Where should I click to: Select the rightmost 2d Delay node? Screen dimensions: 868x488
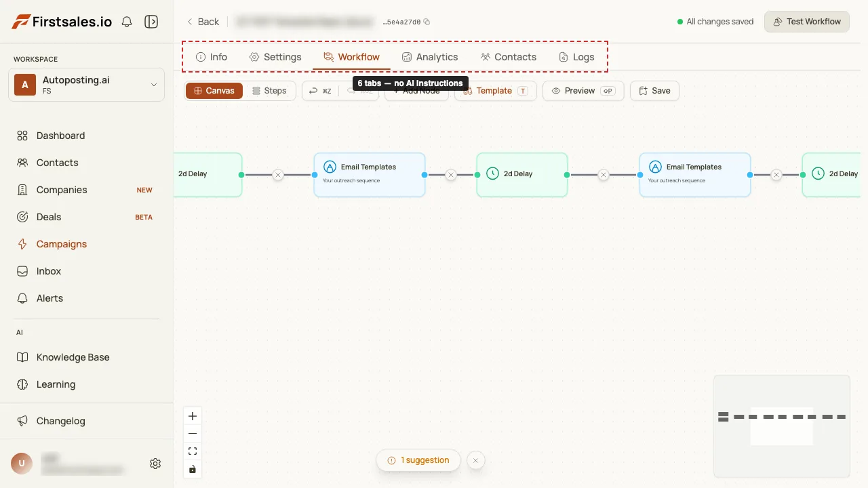tap(831, 175)
